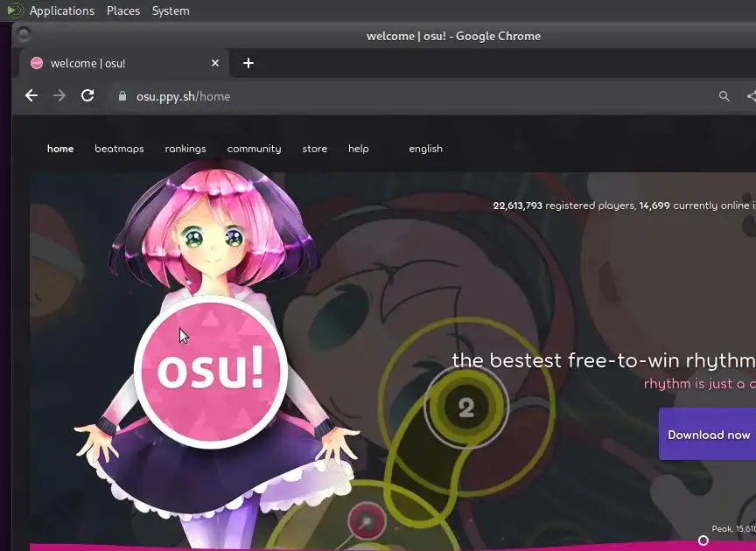This screenshot has width=756, height=551.
Task: Open the Applications menu
Action: coord(62,10)
